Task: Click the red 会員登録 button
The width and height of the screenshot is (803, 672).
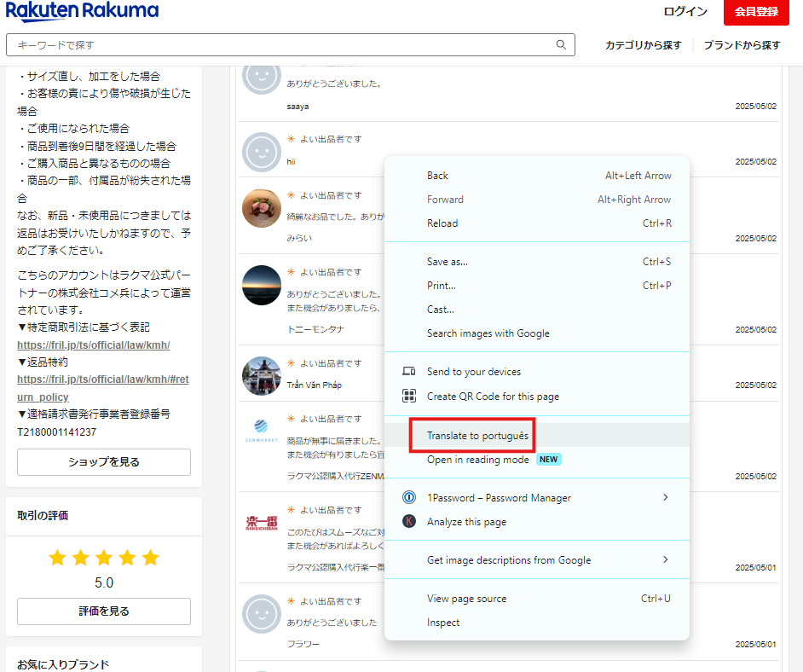Action: pyautogui.click(x=756, y=12)
